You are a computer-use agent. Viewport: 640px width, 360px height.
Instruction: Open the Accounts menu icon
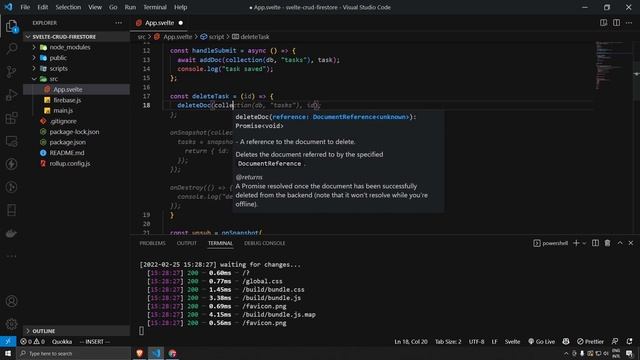11,301
